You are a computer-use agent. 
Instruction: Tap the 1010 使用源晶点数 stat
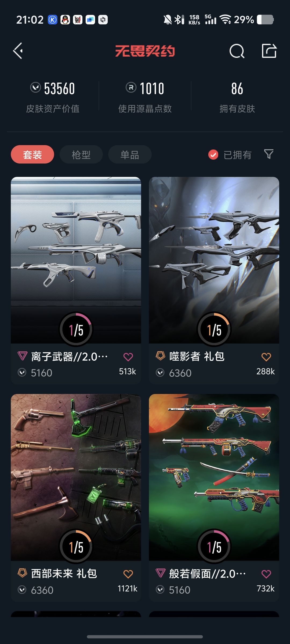(145, 97)
